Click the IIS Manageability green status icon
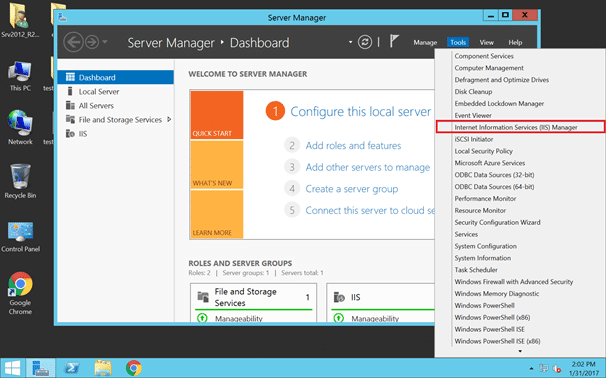 click(339, 318)
